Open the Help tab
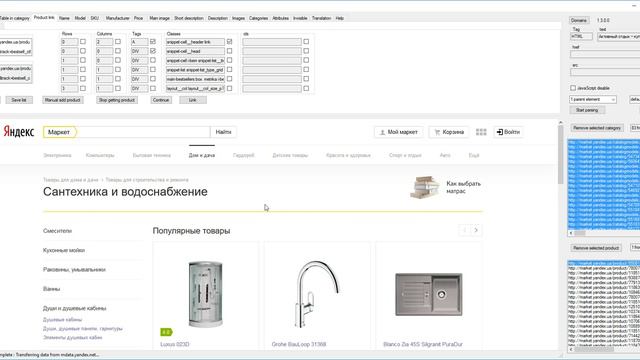Image resolution: width=640 pixels, height=360 pixels. [340, 18]
